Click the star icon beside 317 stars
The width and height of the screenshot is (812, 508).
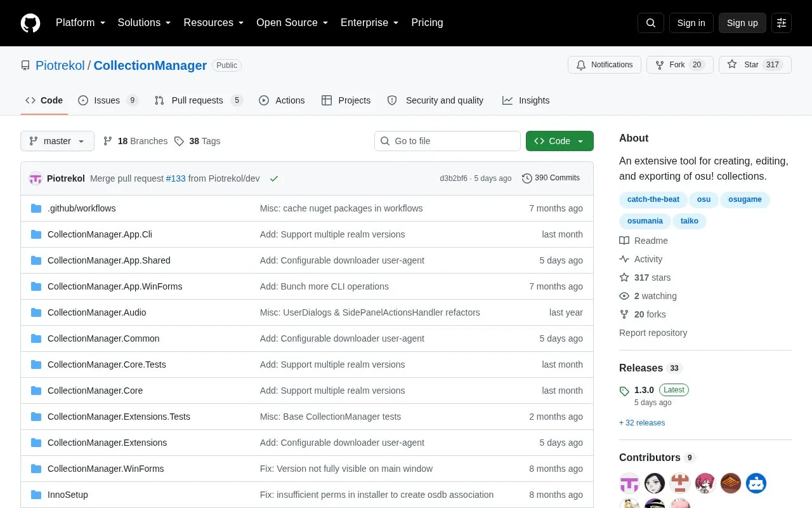pyautogui.click(x=624, y=277)
